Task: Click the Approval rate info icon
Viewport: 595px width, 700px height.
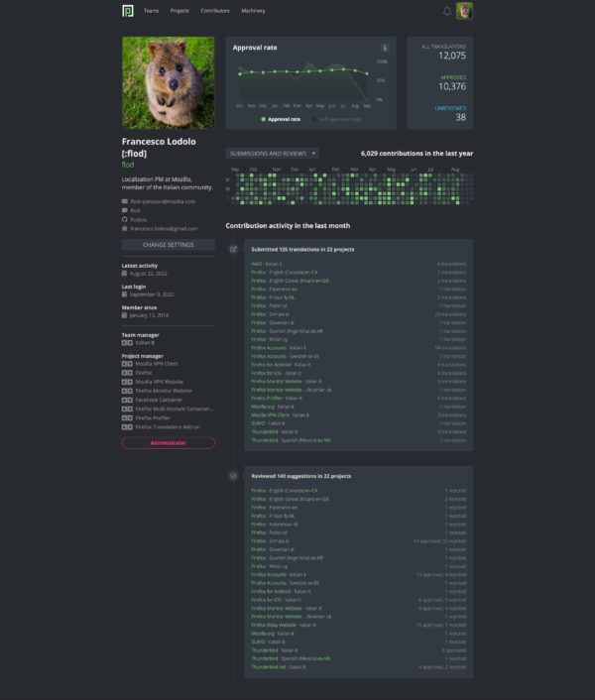Action: (385, 48)
